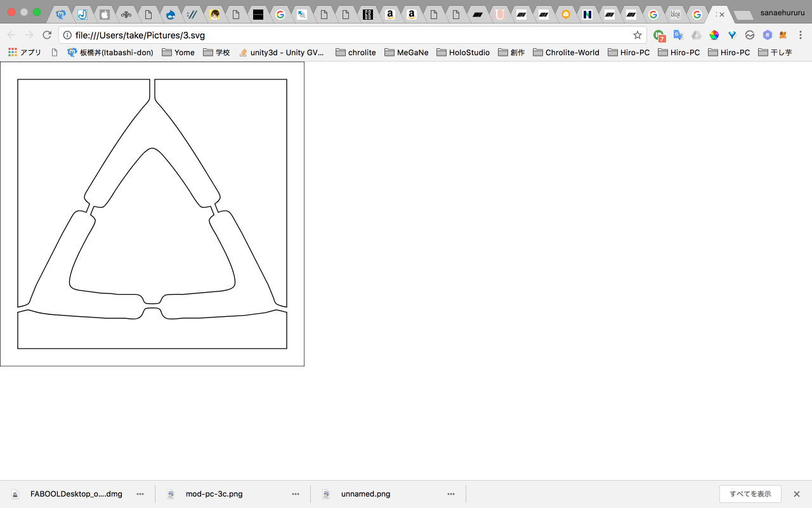
Task: Click the green extension with 7 badge
Action: [x=659, y=36]
